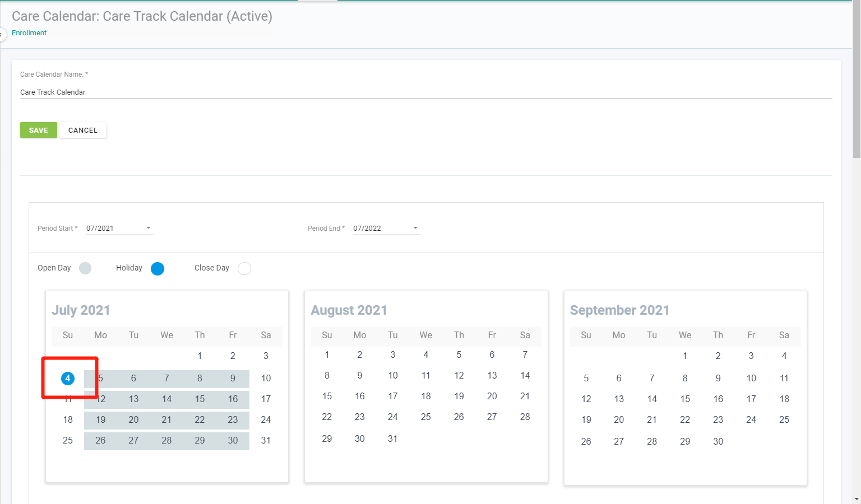Viewport: 861px width, 504px height.
Task: Select September 6, 2021 date
Action: [x=619, y=379]
